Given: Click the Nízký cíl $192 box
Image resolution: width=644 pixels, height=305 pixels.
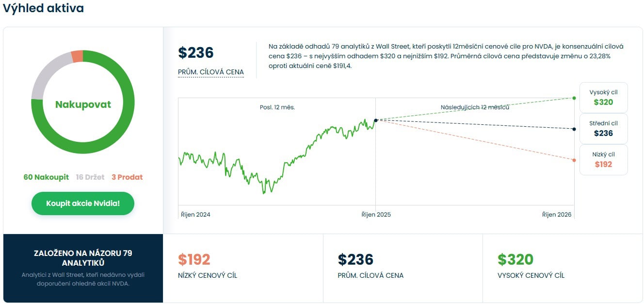Looking at the screenshot, I should (x=603, y=160).
